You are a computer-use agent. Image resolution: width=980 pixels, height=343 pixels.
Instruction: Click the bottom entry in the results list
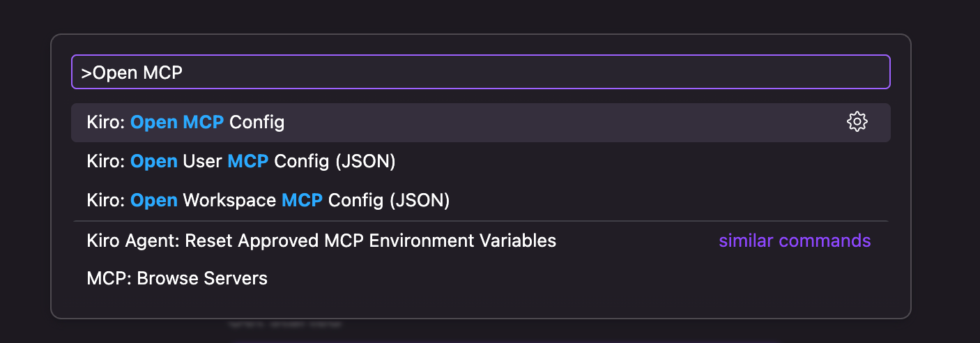[177, 279]
